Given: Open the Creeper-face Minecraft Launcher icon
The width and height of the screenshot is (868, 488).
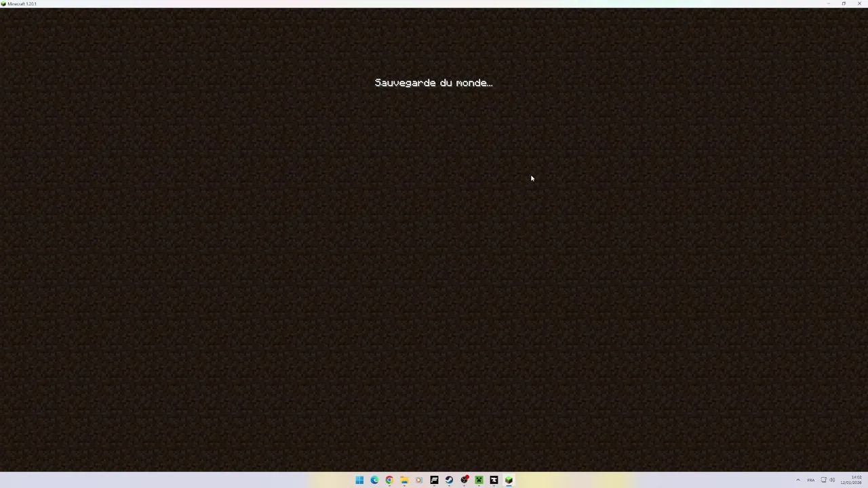Looking at the screenshot, I should tap(479, 480).
